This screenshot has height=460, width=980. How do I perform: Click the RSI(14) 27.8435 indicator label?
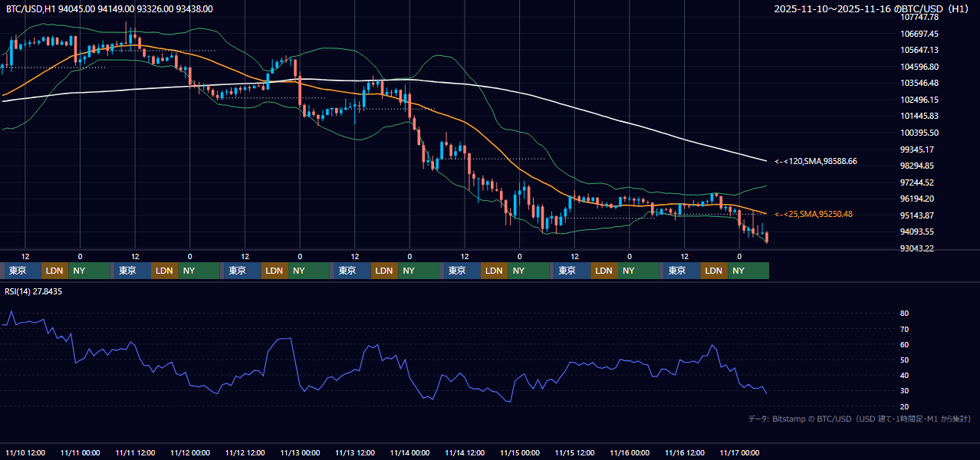(34, 291)
